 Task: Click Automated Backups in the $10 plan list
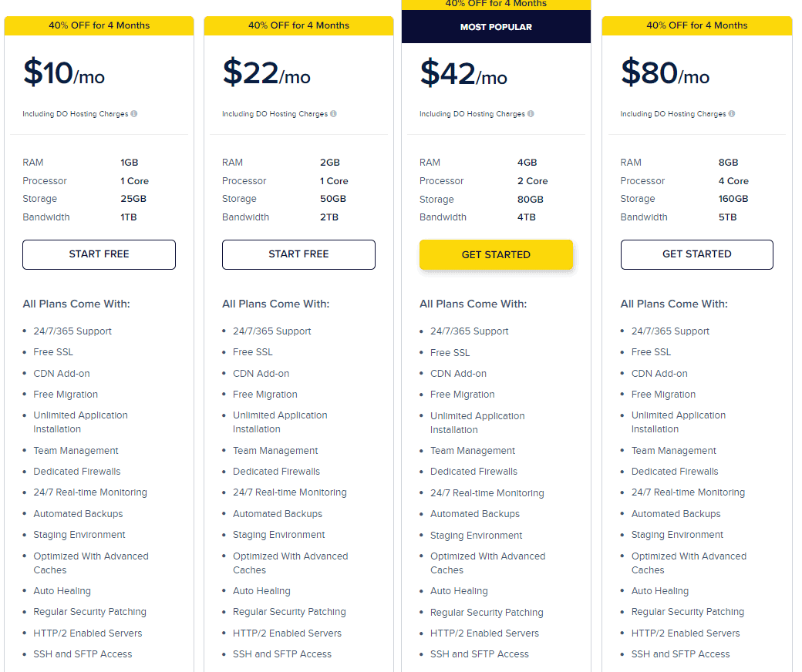(x=78, y=513)
